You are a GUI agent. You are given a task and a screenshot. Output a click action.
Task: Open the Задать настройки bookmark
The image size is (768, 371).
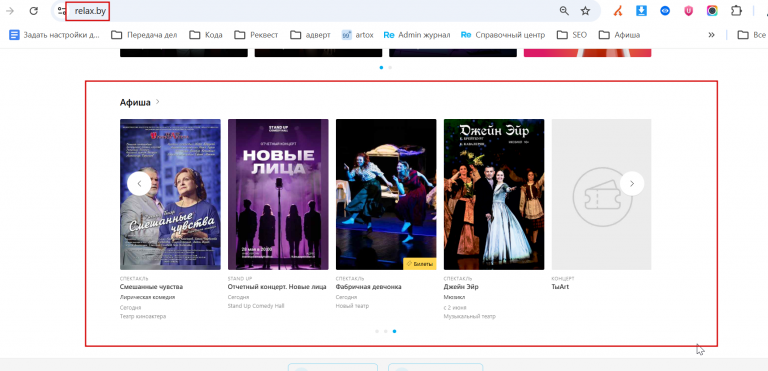[54, 35]
